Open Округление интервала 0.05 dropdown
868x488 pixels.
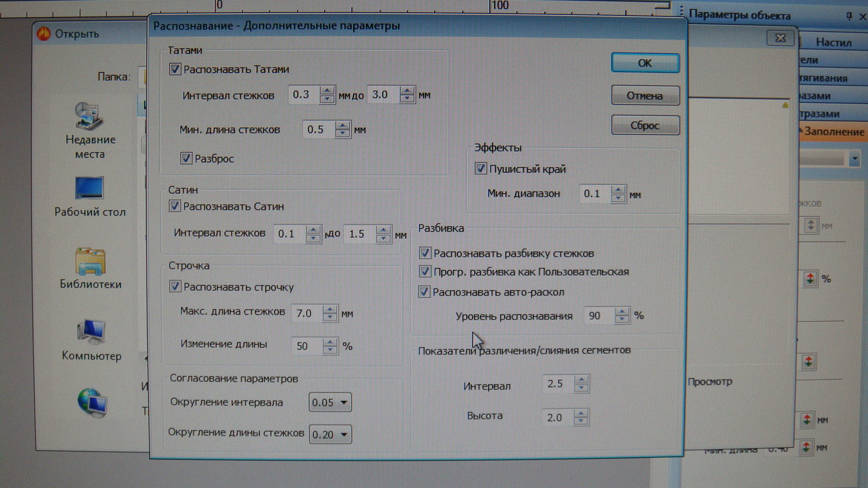344,403
